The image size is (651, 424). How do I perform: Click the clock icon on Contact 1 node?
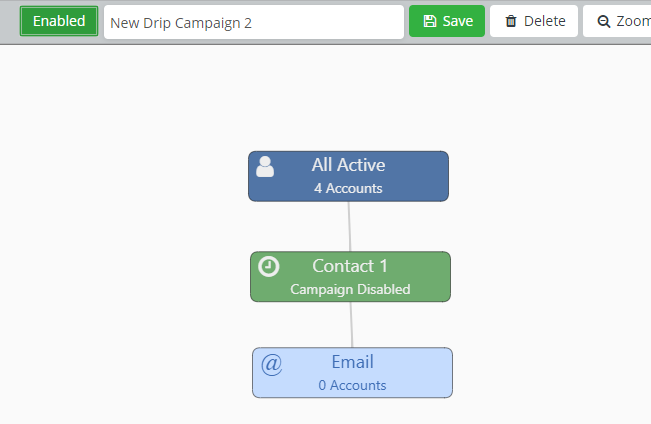tap(269, 266)
